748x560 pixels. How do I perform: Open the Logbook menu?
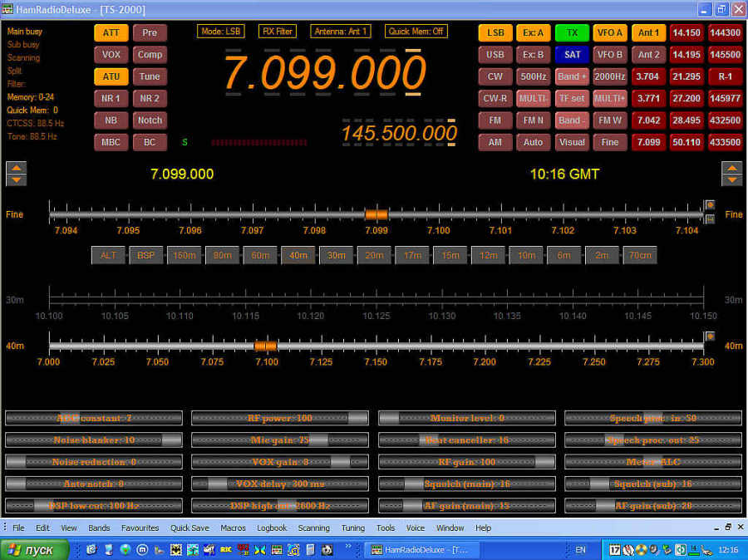pos(272,528)
